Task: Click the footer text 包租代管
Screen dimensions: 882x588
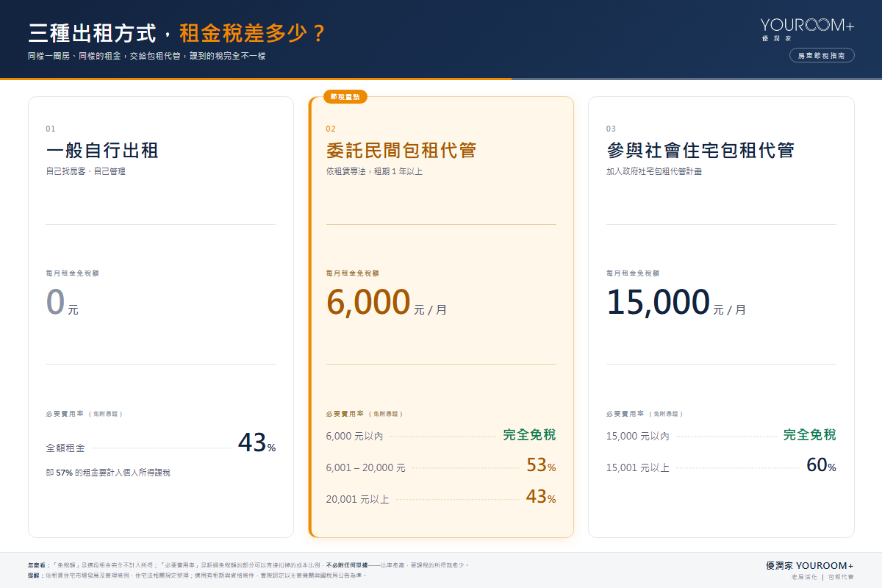Action: [841, 578]
